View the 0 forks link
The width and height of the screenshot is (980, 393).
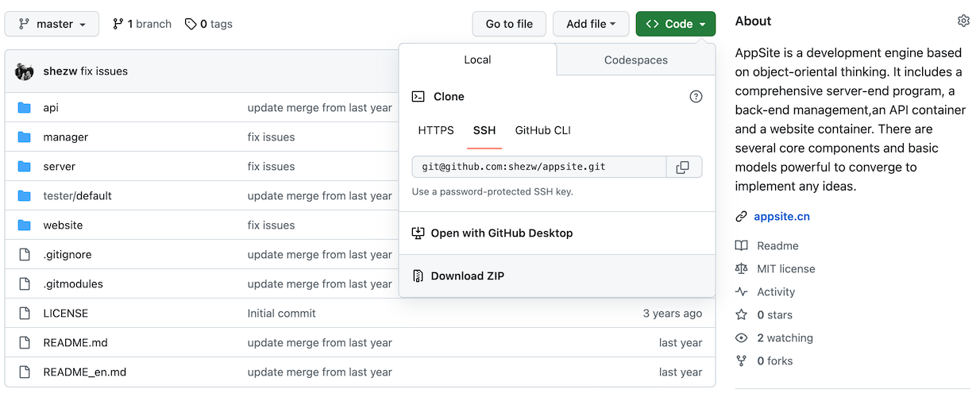(774, 361)
